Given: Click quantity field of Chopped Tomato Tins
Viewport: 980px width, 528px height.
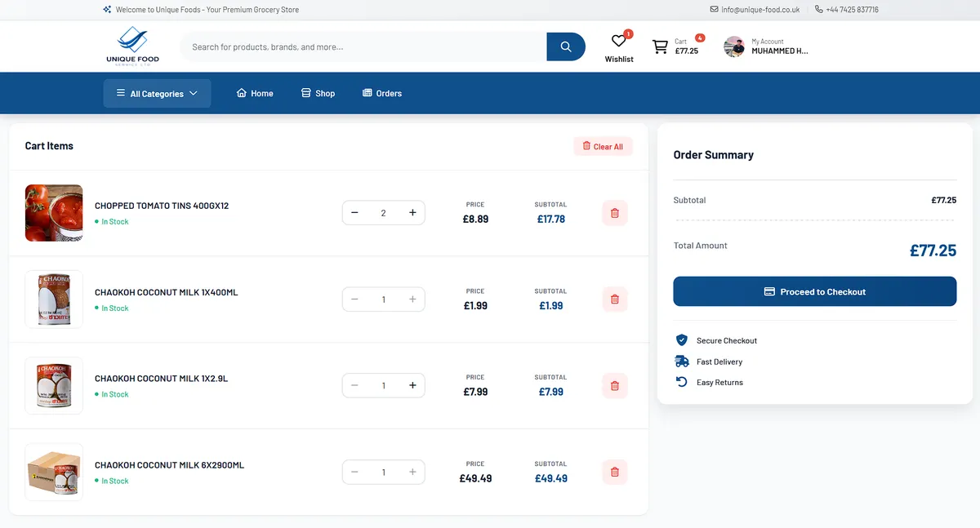Looking at the screenshot, I should coord(383,213).
